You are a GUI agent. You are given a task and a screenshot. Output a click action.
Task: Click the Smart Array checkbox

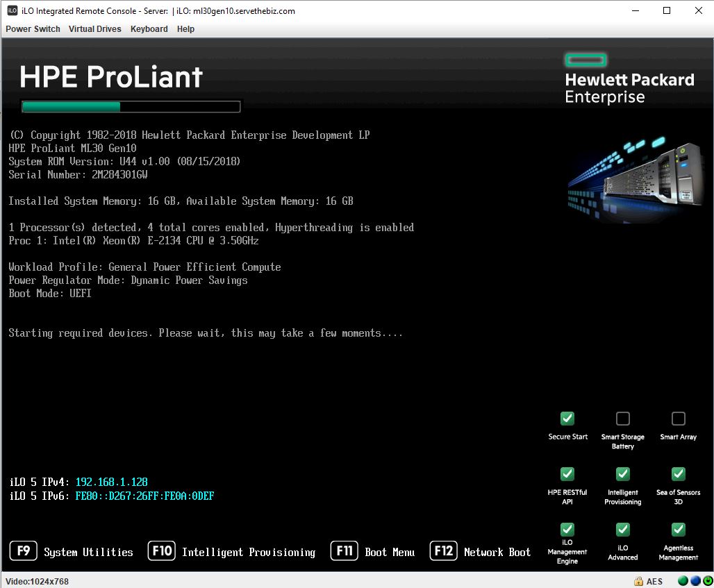click(679, 418)
